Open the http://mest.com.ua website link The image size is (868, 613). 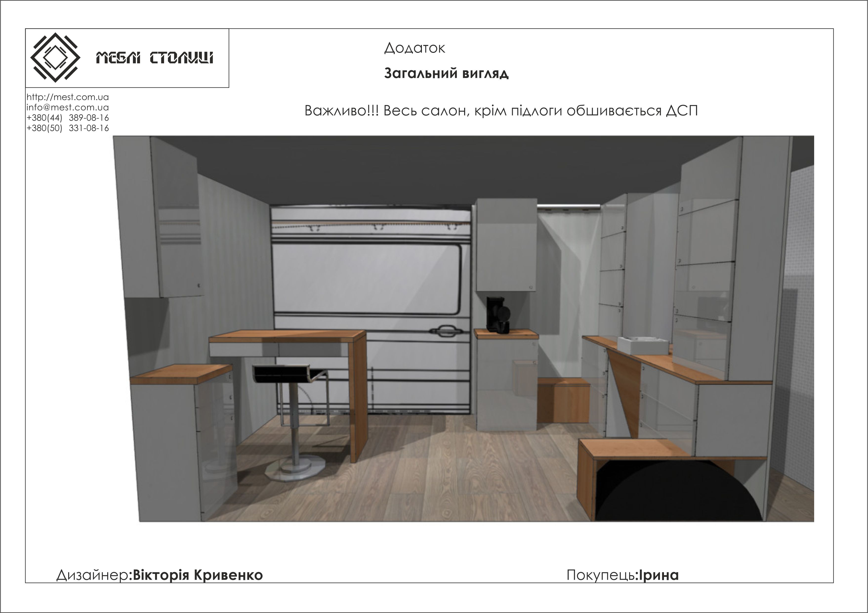point(68,97)
